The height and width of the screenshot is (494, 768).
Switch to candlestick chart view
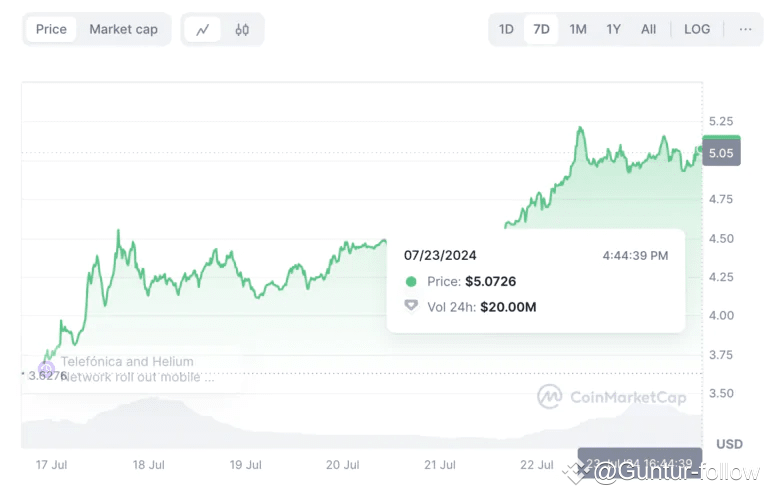click(242, 29)
